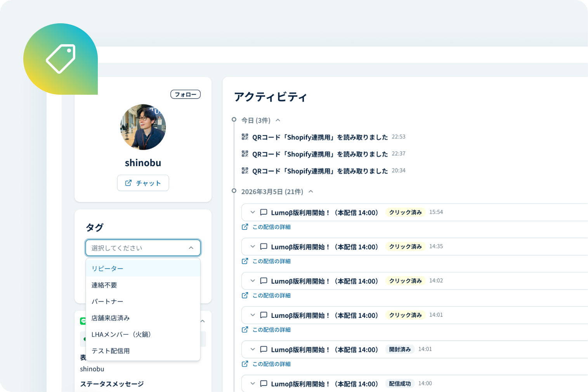Viewport: 588px width, 392px height.
Task: Click the speech bubble icon on the 開封済み entry
Action: tap(264, 349)
